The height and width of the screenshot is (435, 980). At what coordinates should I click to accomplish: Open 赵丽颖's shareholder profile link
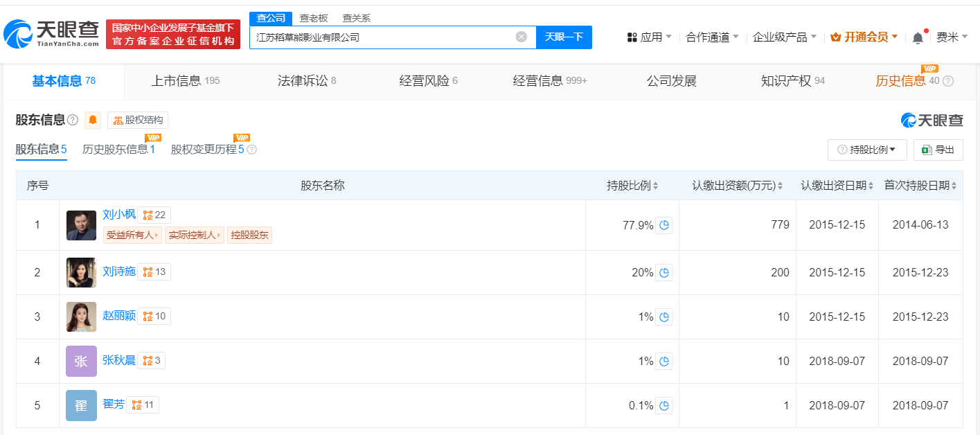point(118,315)
